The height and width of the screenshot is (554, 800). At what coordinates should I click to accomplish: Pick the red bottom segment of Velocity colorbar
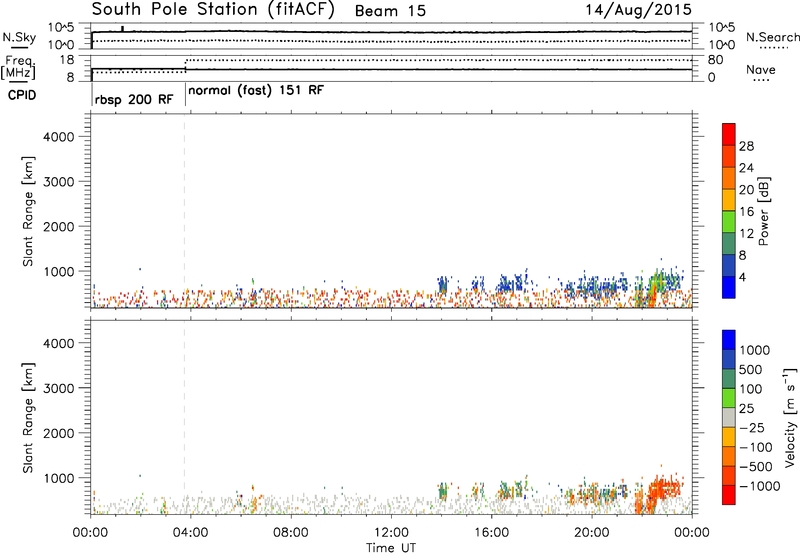pyautogui.click(x=729, y=495)
